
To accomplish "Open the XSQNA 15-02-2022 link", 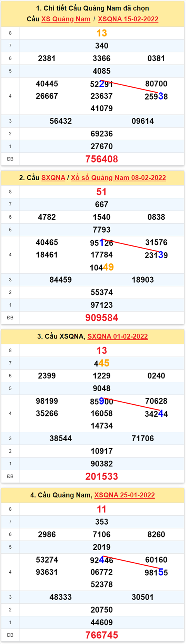I will tap(128, 19).
